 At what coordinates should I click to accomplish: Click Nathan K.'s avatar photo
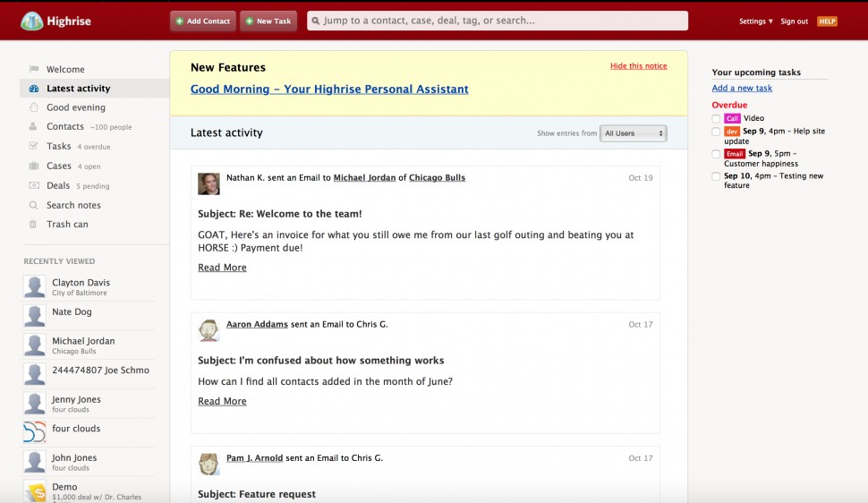(208, 183)
